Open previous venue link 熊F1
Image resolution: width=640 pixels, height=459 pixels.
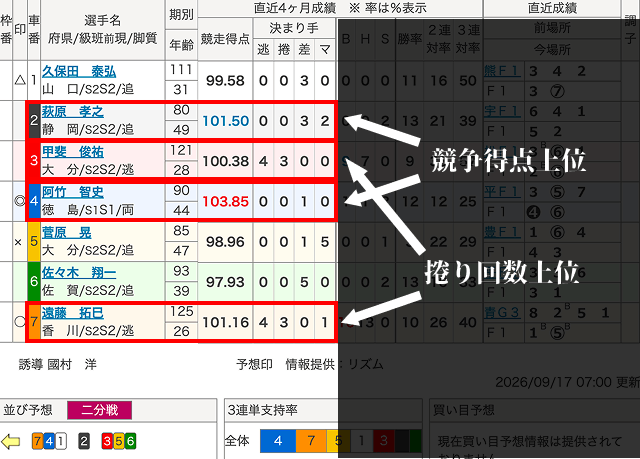click(x=502, y=71)
